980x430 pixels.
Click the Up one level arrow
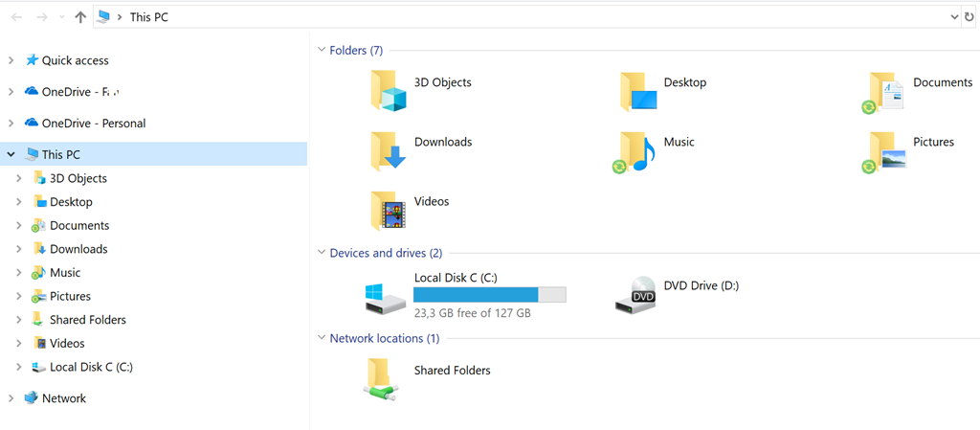coord(80,17)
